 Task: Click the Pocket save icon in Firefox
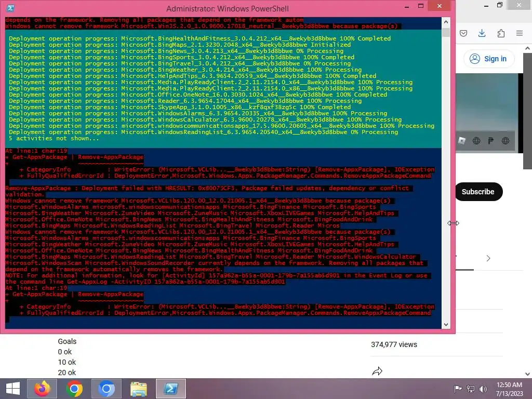pyautogui.click(x=463, y=33)
